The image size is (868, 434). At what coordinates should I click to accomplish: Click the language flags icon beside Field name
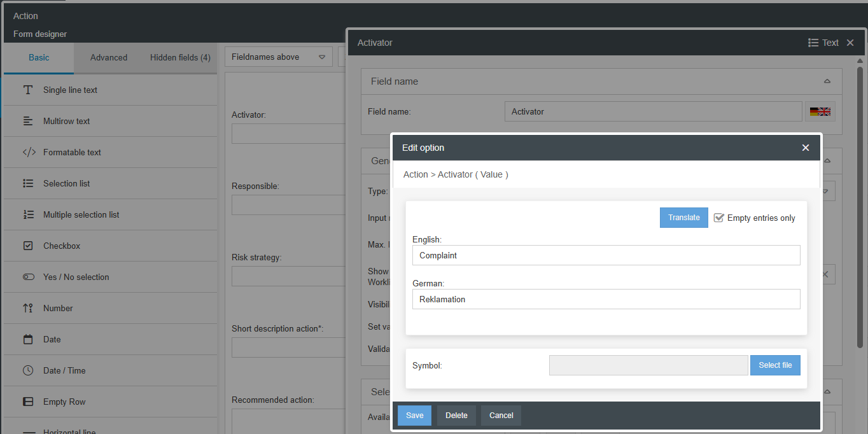tap(820, 111)
